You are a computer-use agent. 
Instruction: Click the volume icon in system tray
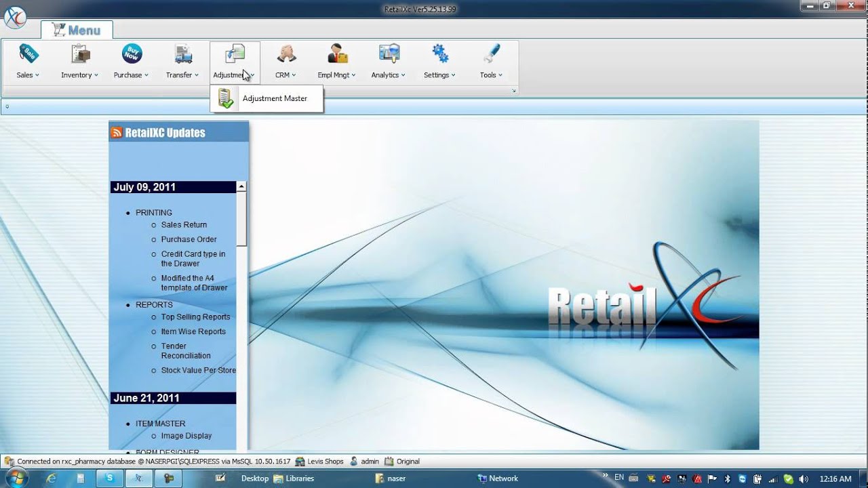pyautogui.click(x=802, y=479)
